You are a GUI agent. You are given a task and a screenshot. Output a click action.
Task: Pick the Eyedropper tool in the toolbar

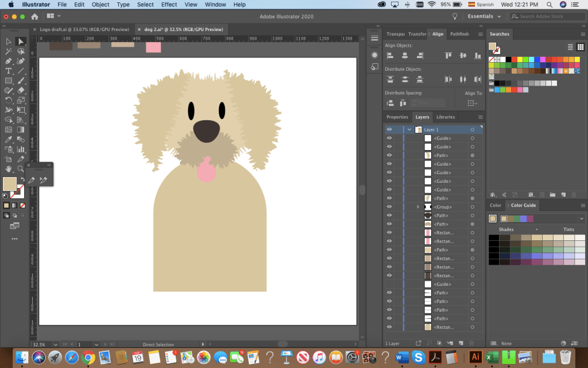9,139
